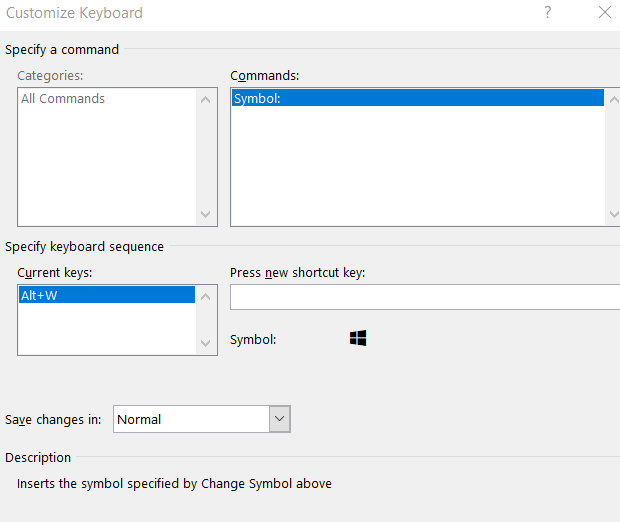Click the Save changes in label

point(53,419)
